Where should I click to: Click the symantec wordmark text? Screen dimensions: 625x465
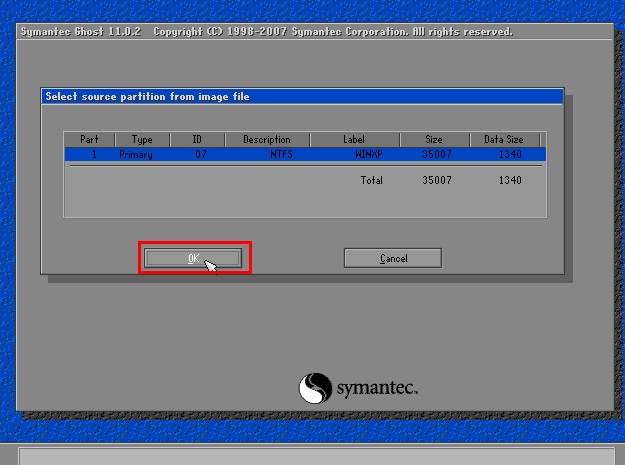click(x=377, y=388)
